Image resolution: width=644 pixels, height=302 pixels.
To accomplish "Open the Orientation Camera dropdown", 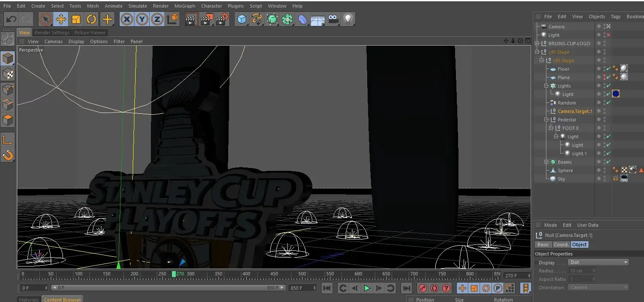I will click(x=598, y=287).
